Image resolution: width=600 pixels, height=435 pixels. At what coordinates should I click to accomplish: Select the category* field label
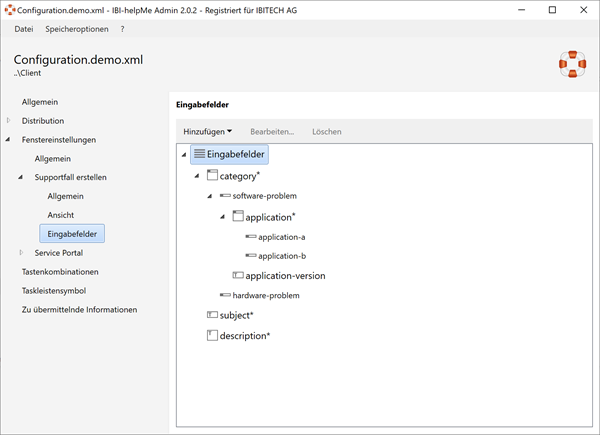point(240,176)
